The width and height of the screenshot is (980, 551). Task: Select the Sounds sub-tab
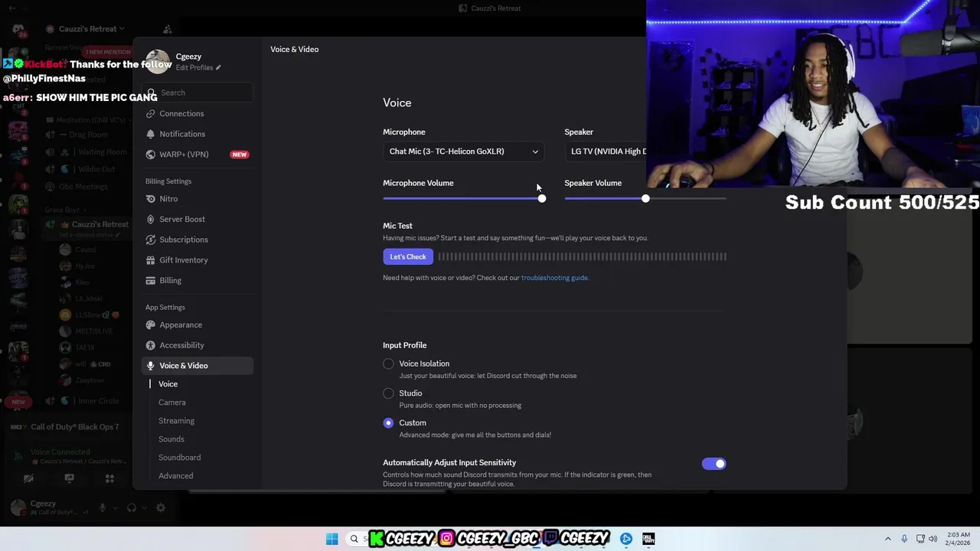(x=171, y=439)
